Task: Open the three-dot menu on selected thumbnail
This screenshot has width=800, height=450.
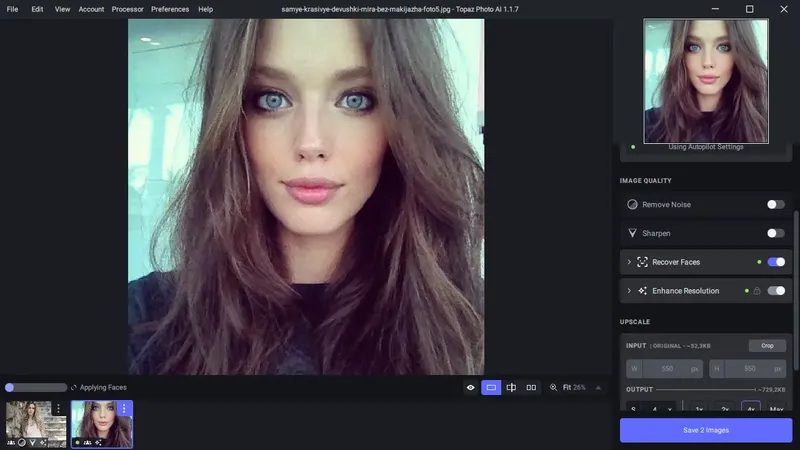Action: pos(124,409)
